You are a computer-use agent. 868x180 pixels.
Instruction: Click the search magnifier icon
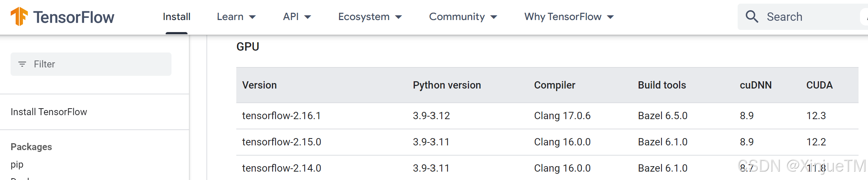pyautogui.click(x=751, y=16)
